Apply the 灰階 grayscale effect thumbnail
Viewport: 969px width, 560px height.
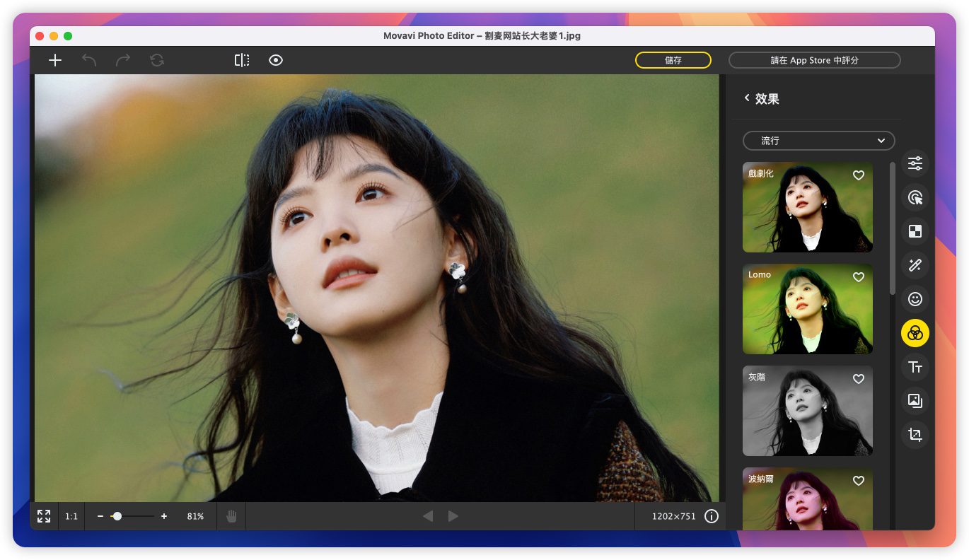pyautogui.click(x=808, y=411)
